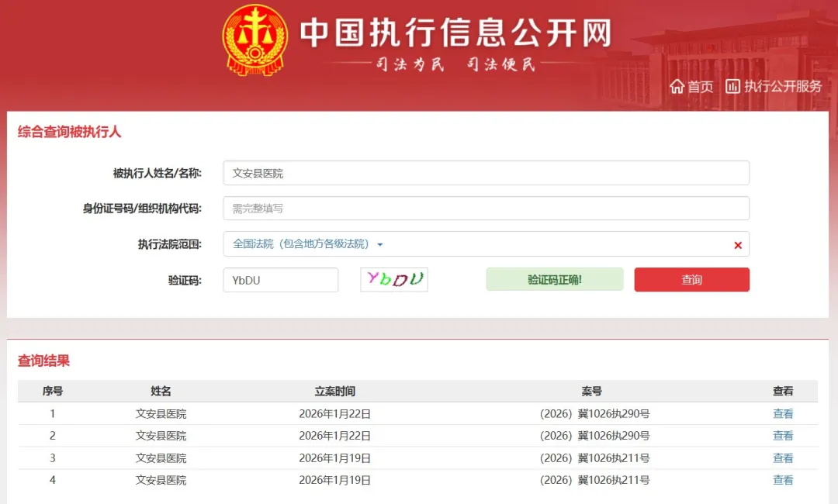This screenshot has width=838, height=504.
Task: Click the chart icon beside 执行公开服务
Action: (x=732, y=87)
